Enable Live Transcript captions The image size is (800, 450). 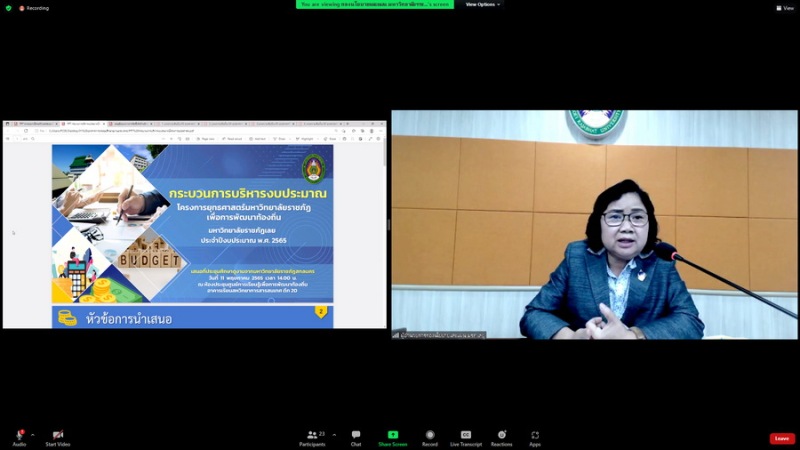[x=466, y=435]
